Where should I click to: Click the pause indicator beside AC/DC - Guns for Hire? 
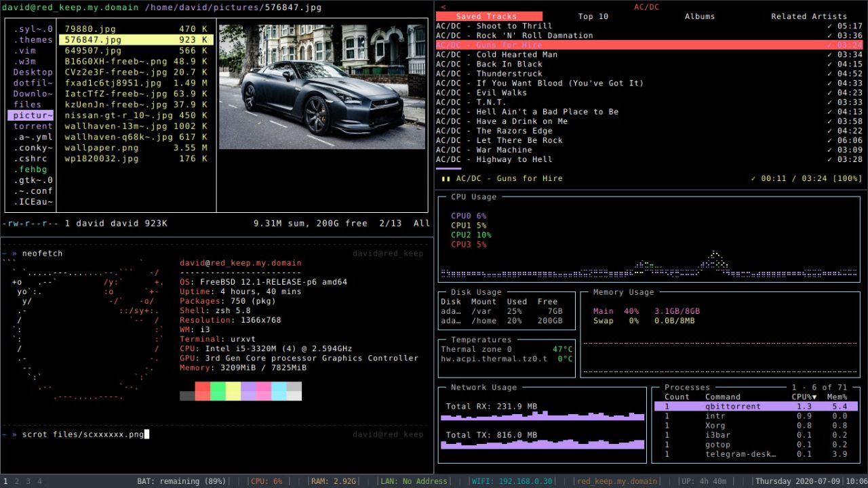point(446,178)
